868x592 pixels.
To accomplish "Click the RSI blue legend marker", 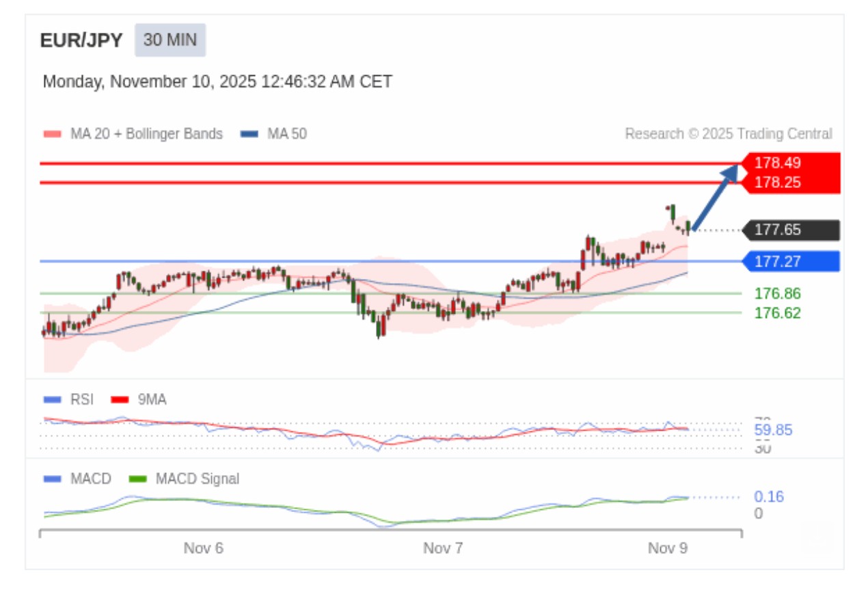I will pyautogui.click(x=53, y=399).
